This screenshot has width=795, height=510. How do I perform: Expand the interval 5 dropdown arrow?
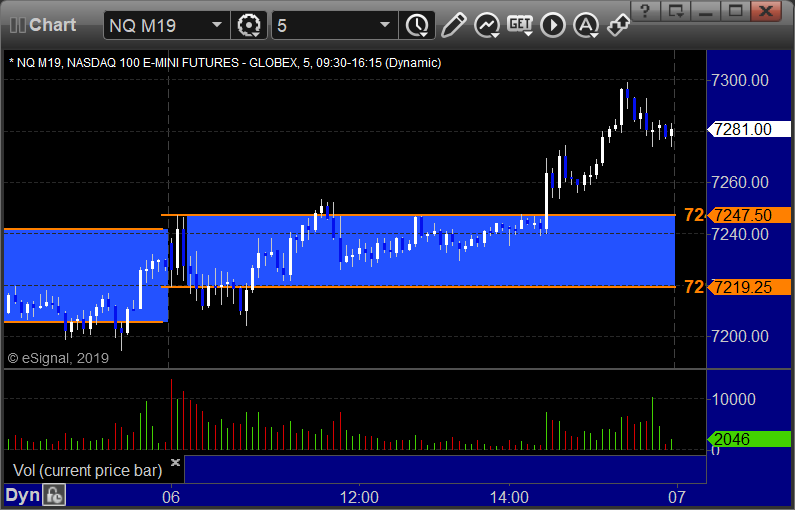pyautogui.click(x=385, y=25)
